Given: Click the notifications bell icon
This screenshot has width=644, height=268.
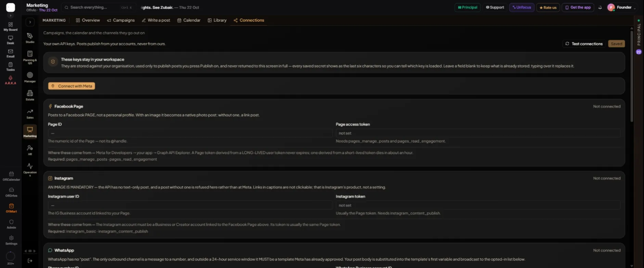Looking at the screenshot, I should click(x=600, y=8).
